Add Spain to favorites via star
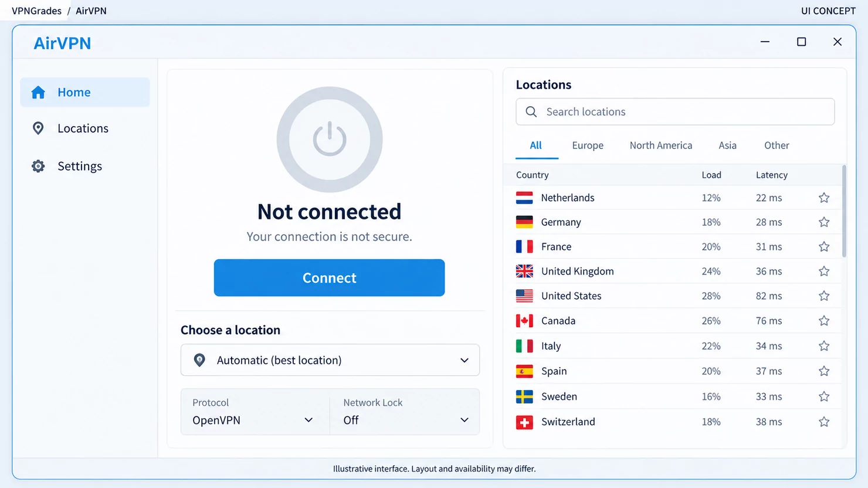This screenshot has width=868, height=488. pyautogui.click(x=824, y=371)
